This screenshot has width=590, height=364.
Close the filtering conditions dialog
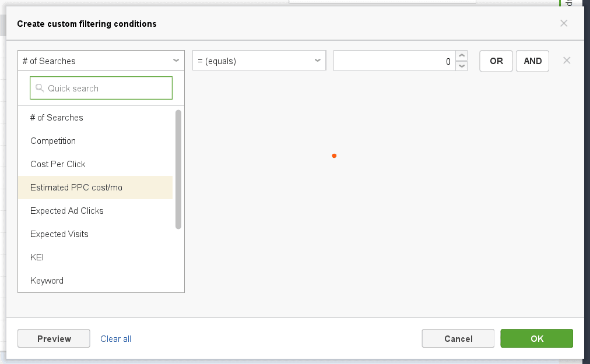tap(564, 23)
